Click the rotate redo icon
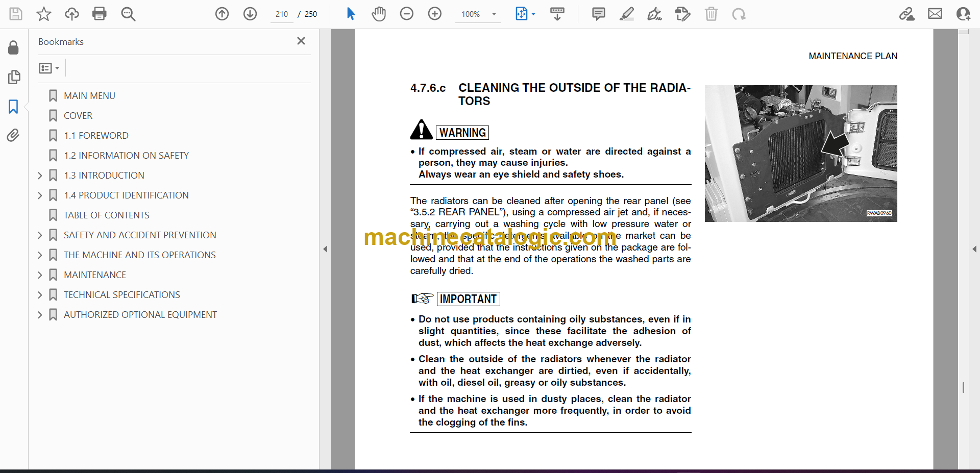Screen dimensions: 980x473 [x=739, y=14]
